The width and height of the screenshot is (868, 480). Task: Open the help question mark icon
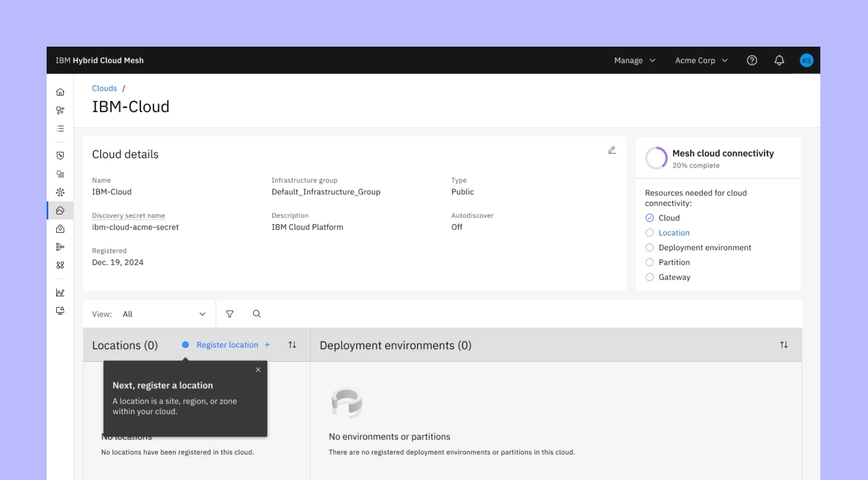(752, 60)
